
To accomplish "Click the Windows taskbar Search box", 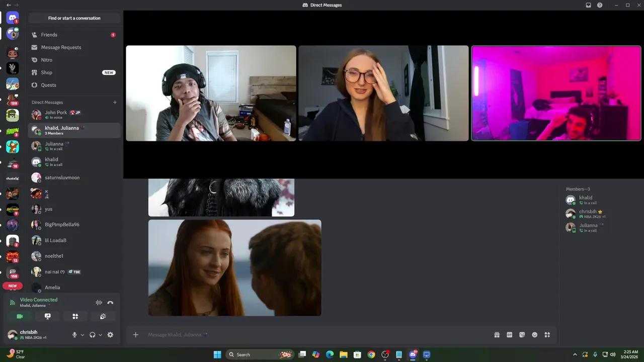I will 260,354.
